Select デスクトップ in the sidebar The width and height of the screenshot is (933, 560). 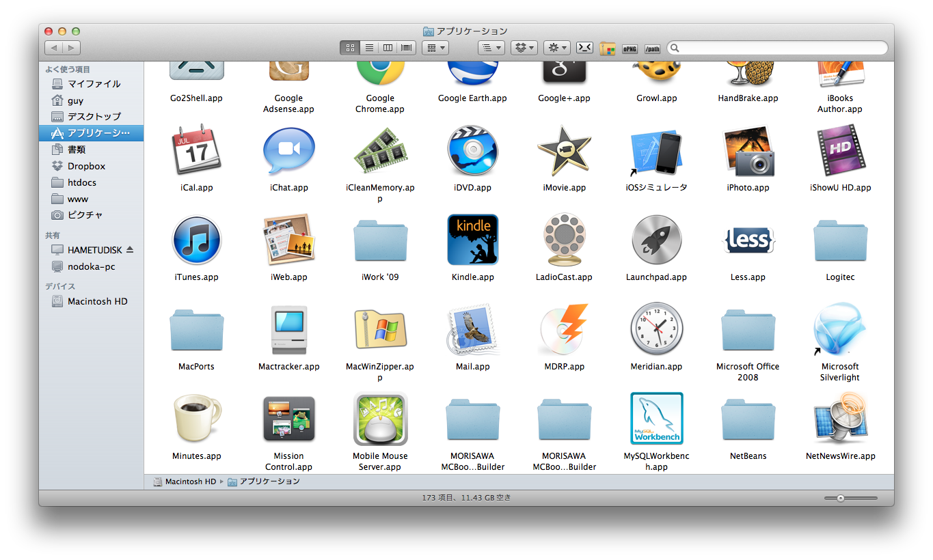pyautogui.click(x=94, y=117)
